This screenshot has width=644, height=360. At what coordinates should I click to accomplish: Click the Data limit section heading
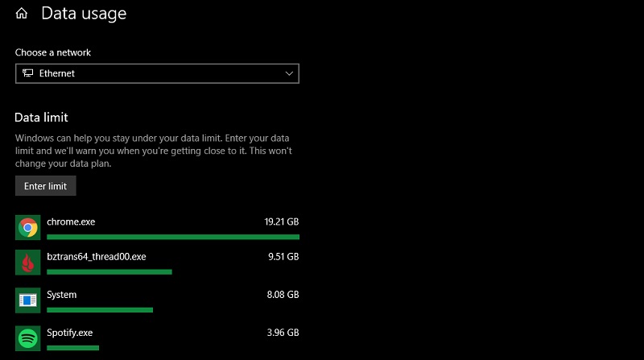click(42, 118)
